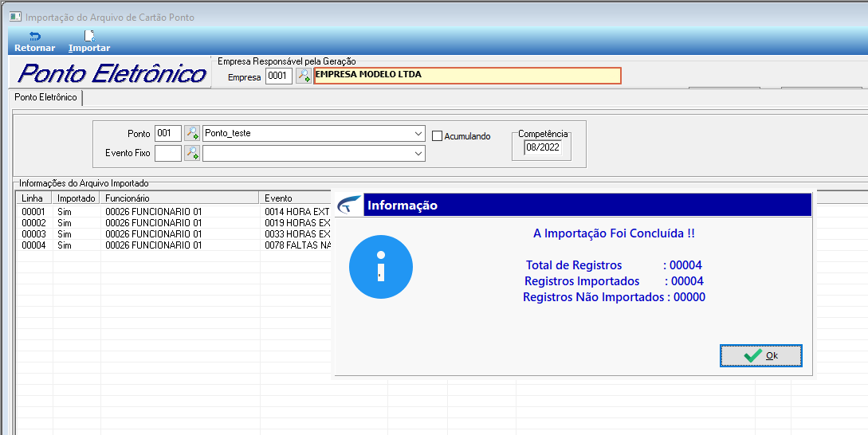Open Empresa lookup magnifier icon
The width and height of the screenshot is (868, 435).
pos(304,76)
